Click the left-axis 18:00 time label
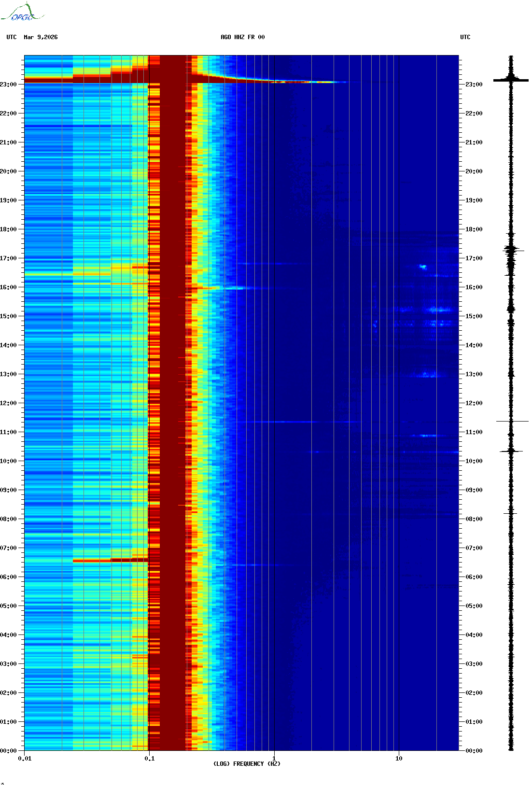 8,229
